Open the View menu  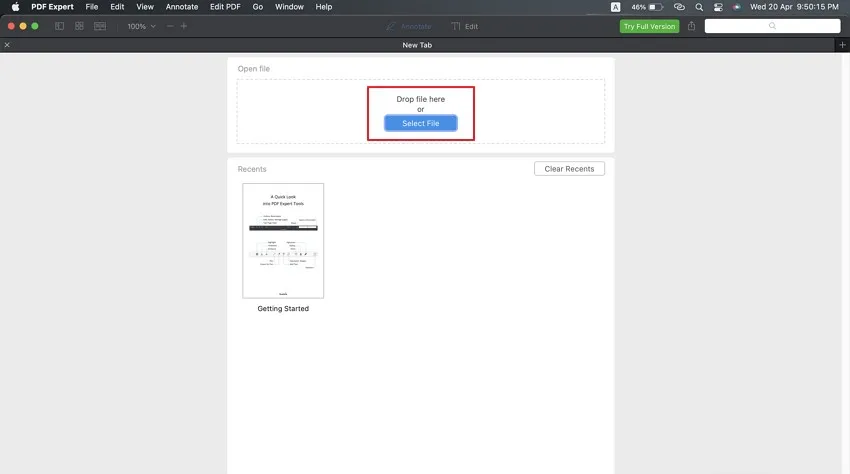145,7
